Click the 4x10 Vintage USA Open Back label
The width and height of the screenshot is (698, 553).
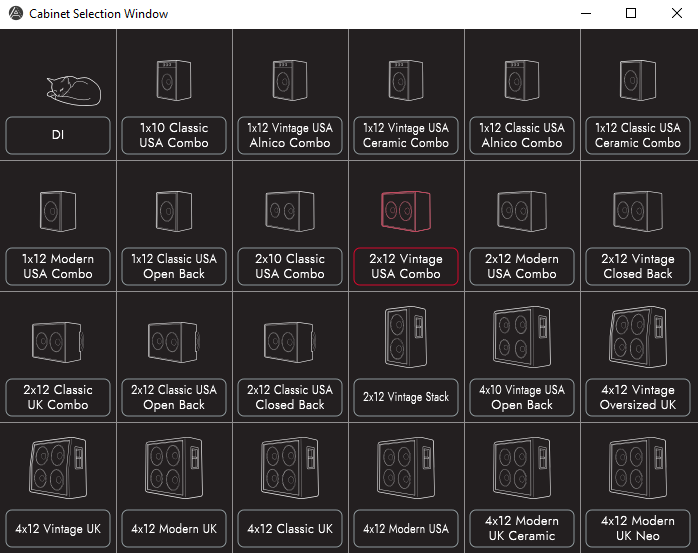pyautogui.click(x=522, y=397)
